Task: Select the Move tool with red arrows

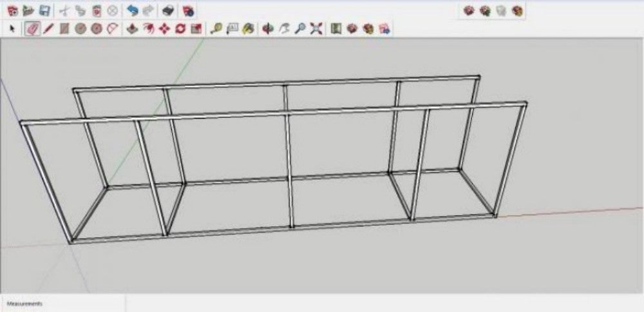Action: click(164, 29)
